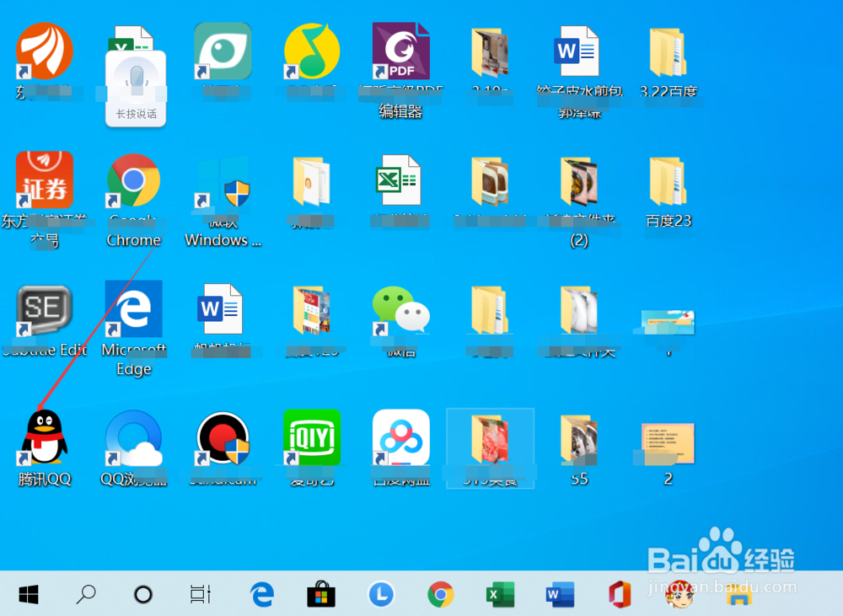The height and width of the screenshot is (616, 843).
Task: Open the blue clock app on taskbar
Action: pos(381,594)
